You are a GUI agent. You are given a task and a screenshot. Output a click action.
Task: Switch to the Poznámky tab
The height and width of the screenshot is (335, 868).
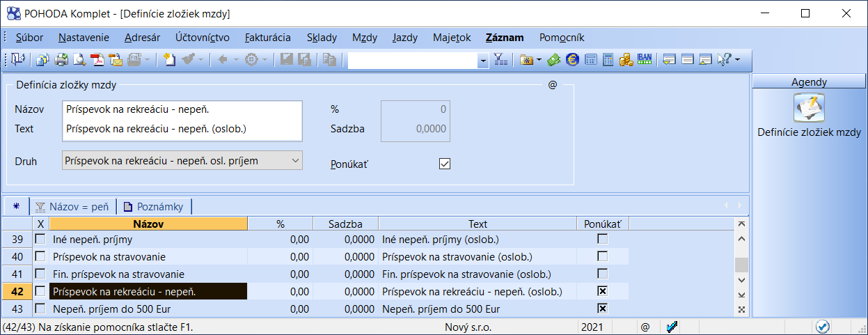click(154, 206)
